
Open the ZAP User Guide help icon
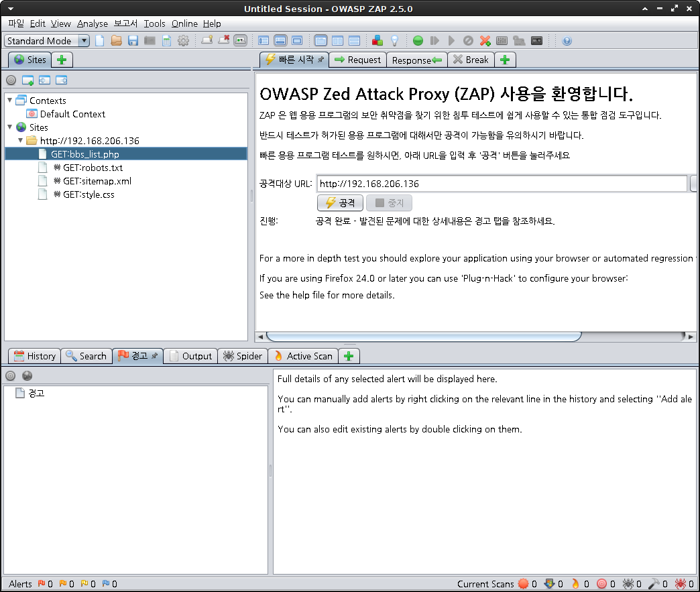567,41
